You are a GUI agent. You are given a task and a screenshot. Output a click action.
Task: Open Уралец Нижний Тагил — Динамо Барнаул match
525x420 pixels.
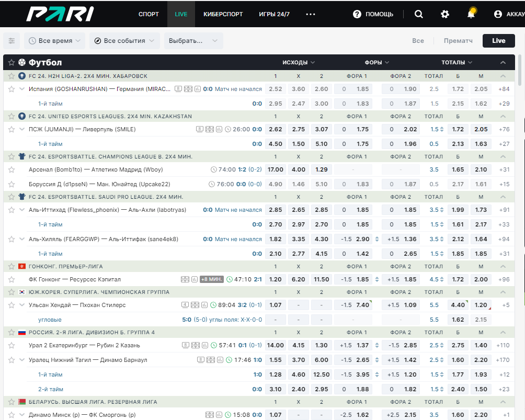click(88, 360)
